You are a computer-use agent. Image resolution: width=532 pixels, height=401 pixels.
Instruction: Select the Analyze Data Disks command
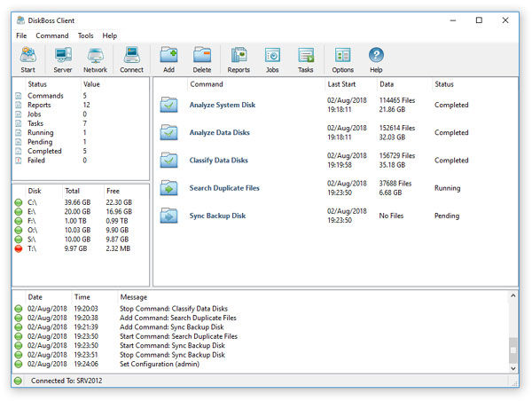coord(220,132)
